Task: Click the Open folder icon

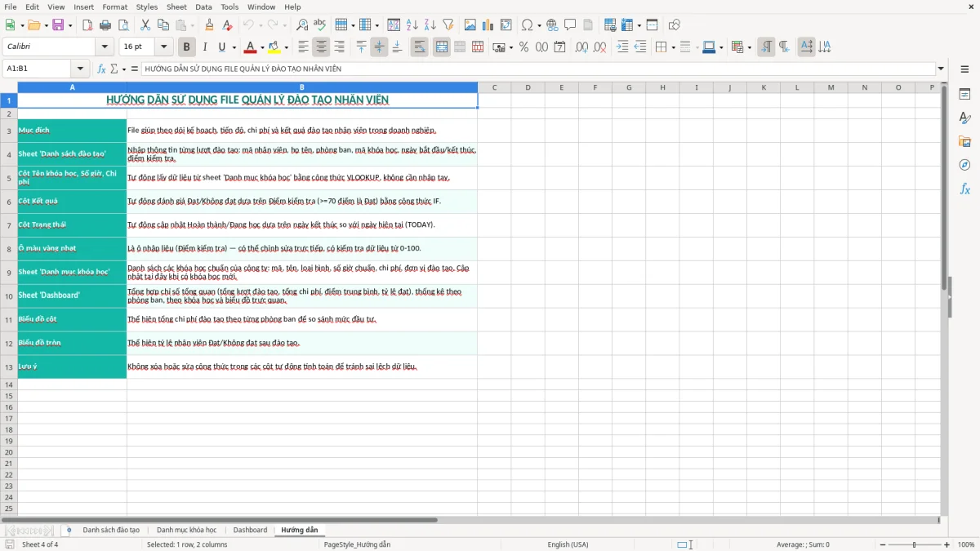Action: 33,25
